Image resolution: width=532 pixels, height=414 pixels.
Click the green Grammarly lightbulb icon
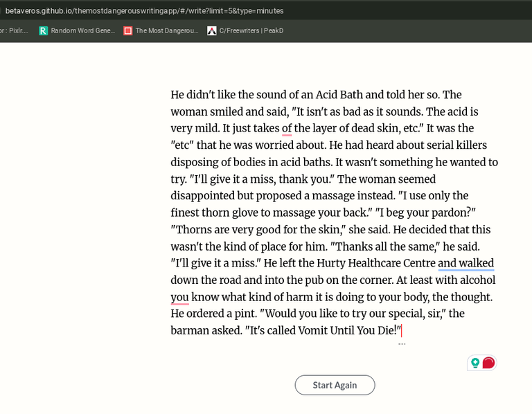click(475, 363)
